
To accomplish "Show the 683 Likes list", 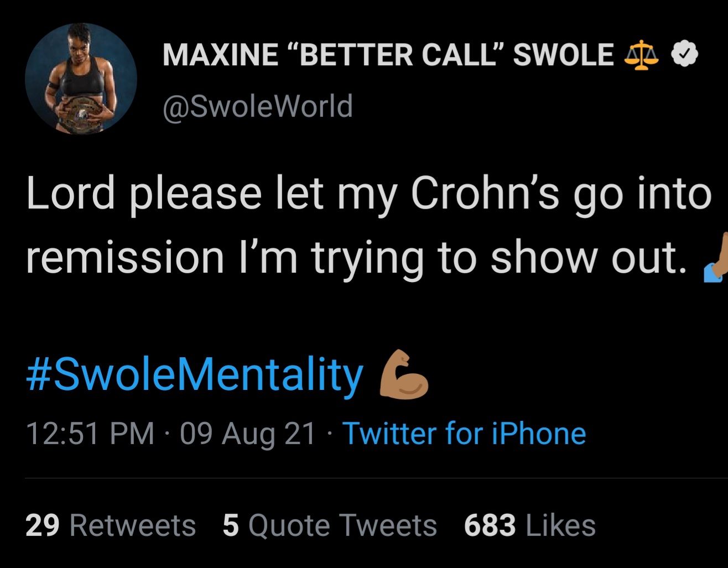I will pos(529,525).
